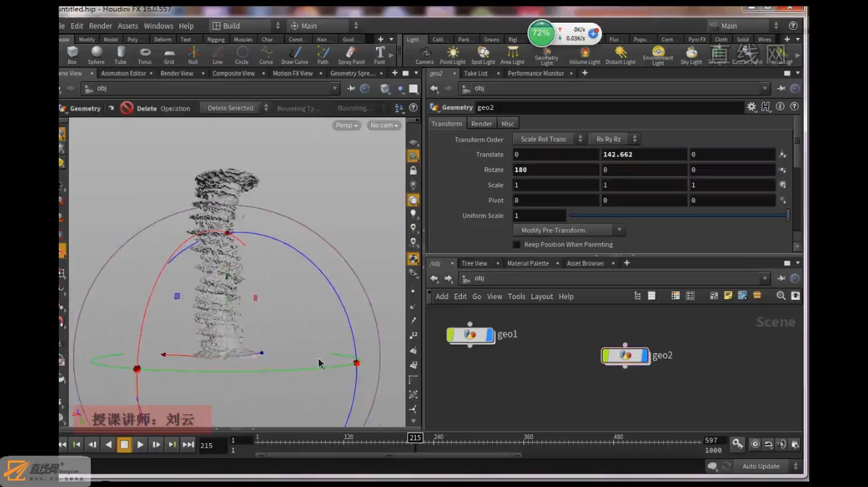The height and width of the screenshot is (487, 868).
Task: Toggle pin on the network editor pane
Action: pyautogui.click(x=781, y=279)
